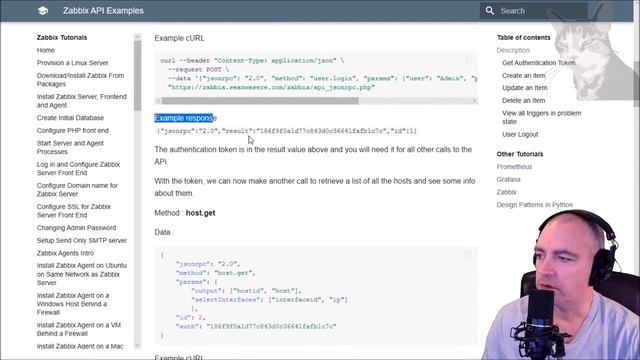Open Download/Install Zabbix From Packages
Screen dimensions: 640x360
coord(80,80)
